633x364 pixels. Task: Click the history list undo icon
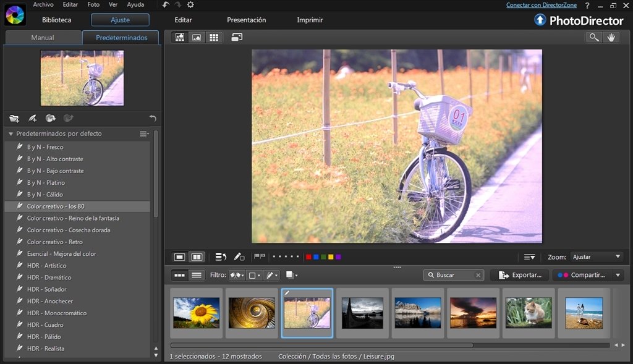click(x=221, y=257)
